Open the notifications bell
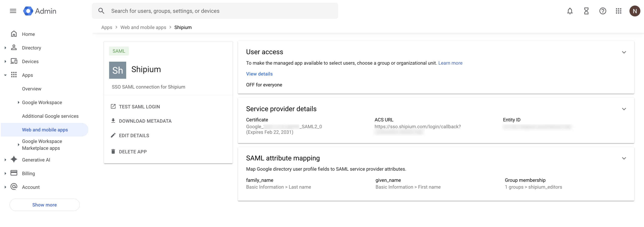The image size is (644, 227). coord(570,11)
